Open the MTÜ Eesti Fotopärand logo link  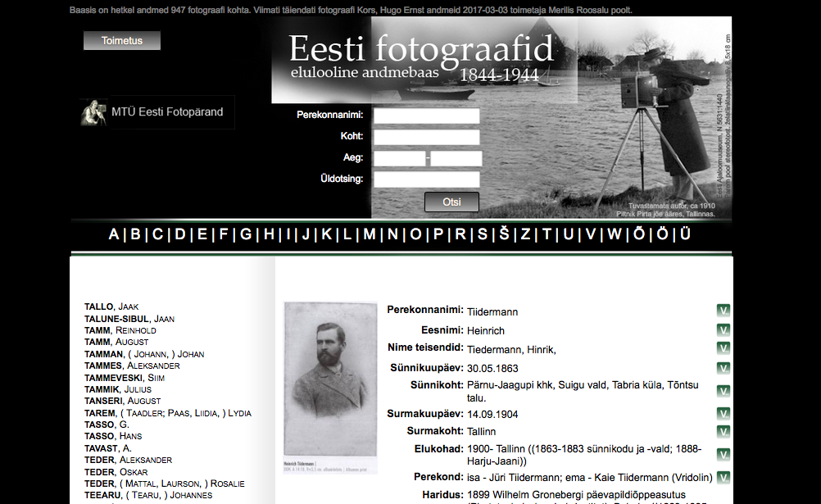click(x=157, y=112)
